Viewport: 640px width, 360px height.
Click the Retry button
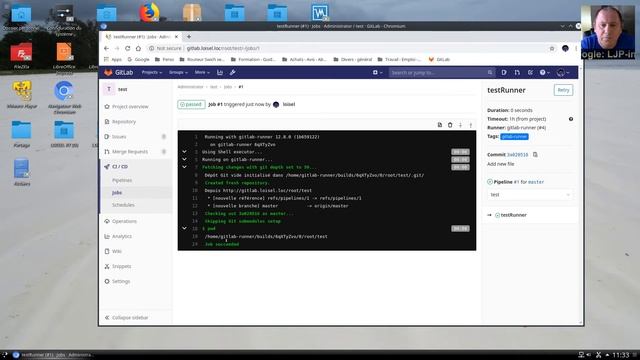tap(563, 90)
